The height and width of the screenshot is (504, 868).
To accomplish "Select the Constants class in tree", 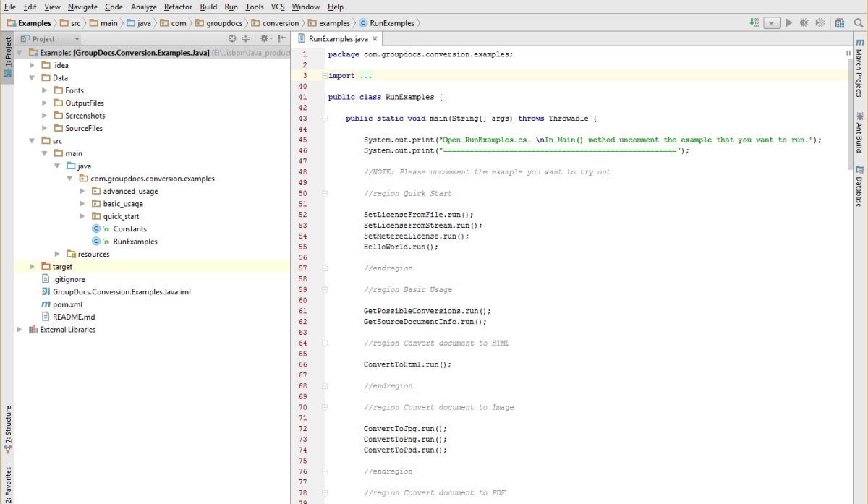I will click(129, 228).
